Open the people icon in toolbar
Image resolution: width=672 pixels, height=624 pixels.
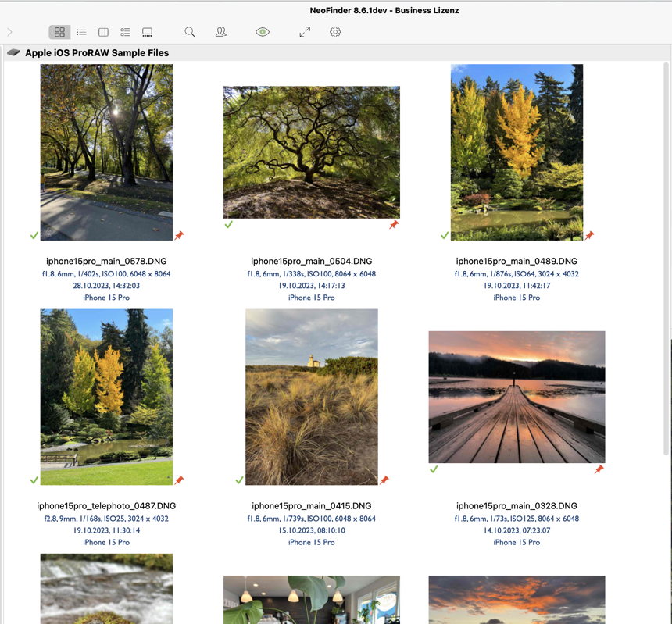coord(221,32)
